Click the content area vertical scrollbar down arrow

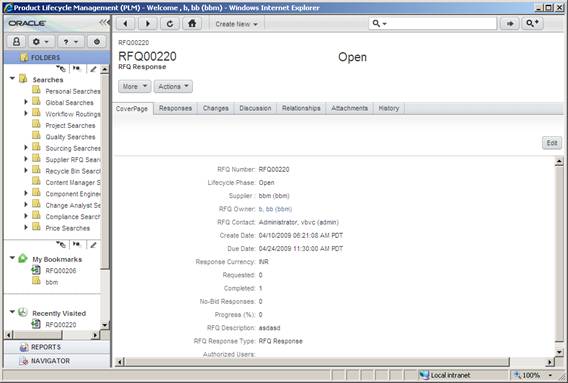pyautogui.click(x=559, y=352)
